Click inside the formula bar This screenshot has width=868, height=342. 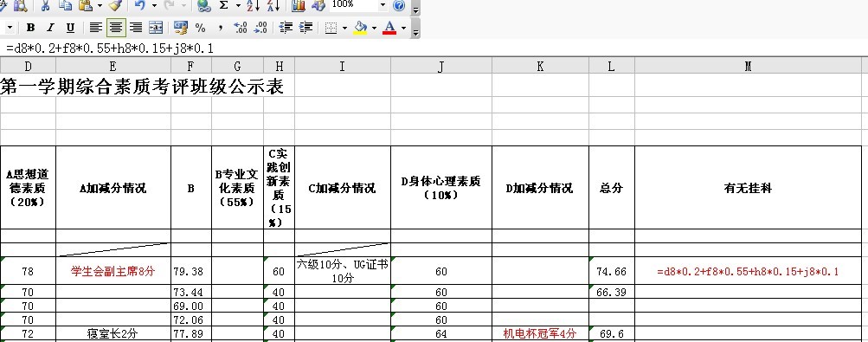[x=434, y=48]
